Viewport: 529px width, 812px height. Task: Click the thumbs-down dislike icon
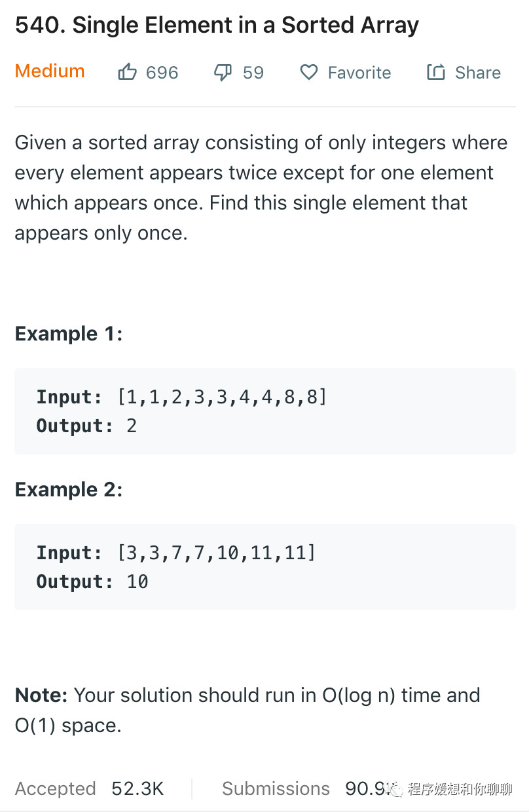223,73
